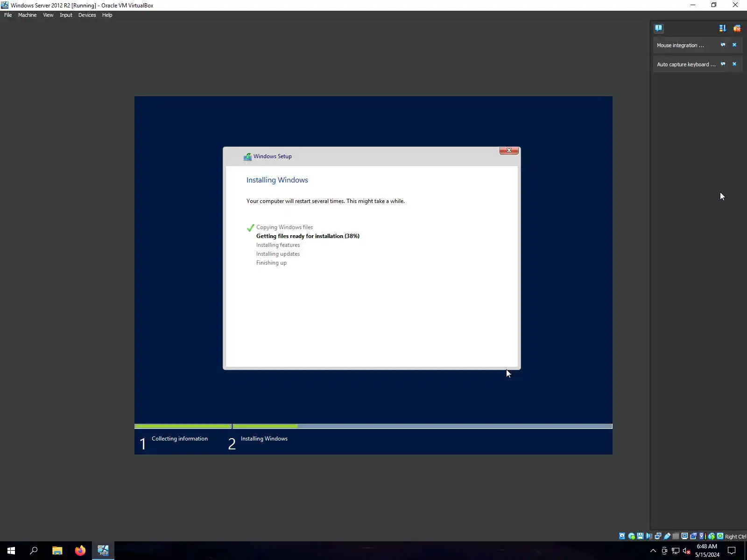Click the optical disc indicator in VM status bar

pyautogui.click(x=631, y=536)
